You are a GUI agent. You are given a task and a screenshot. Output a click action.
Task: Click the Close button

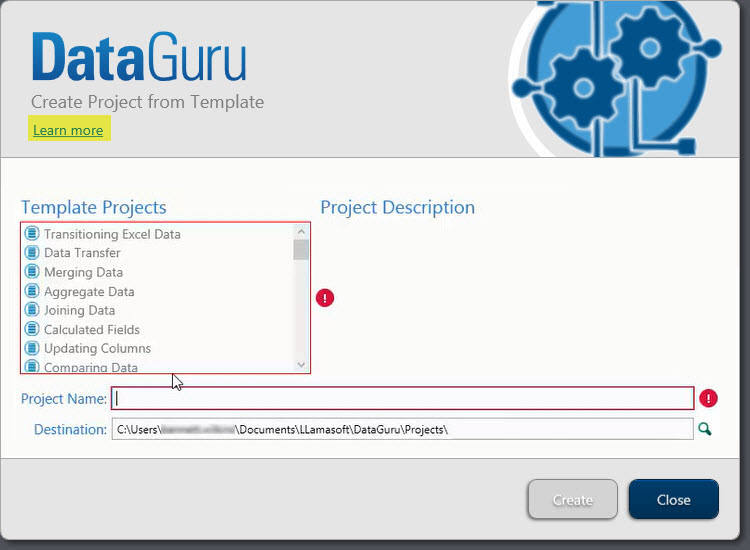click(x=673, y=499)
